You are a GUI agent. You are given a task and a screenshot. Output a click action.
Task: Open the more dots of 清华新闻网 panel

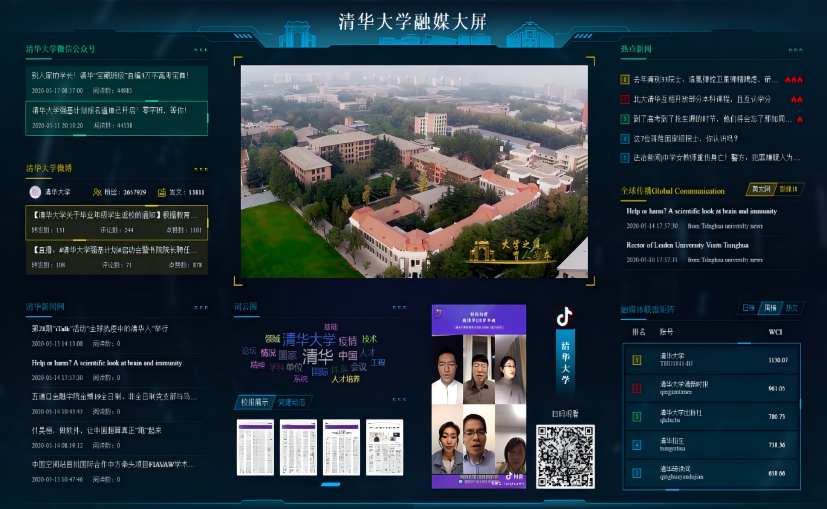pos(201,308)
